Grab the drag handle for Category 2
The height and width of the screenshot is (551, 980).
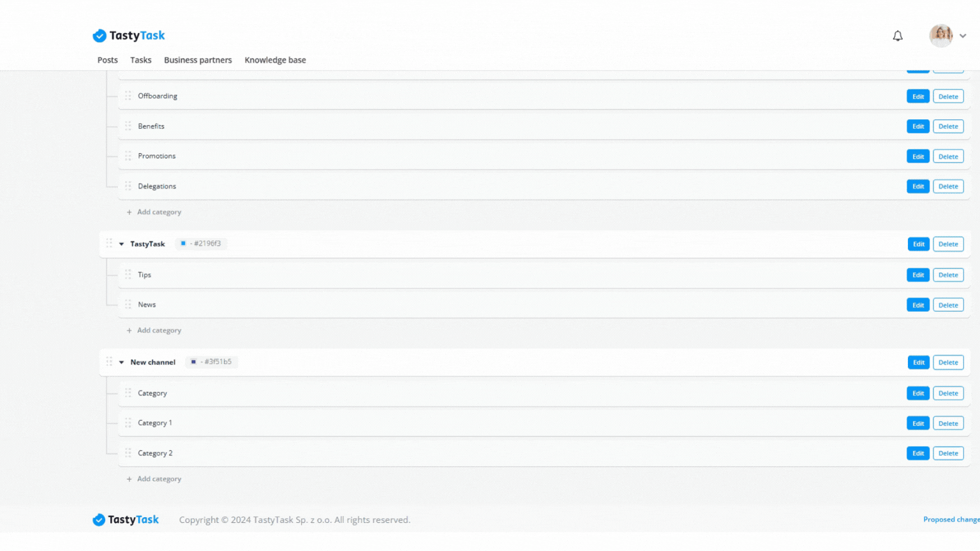coord(128,453)
